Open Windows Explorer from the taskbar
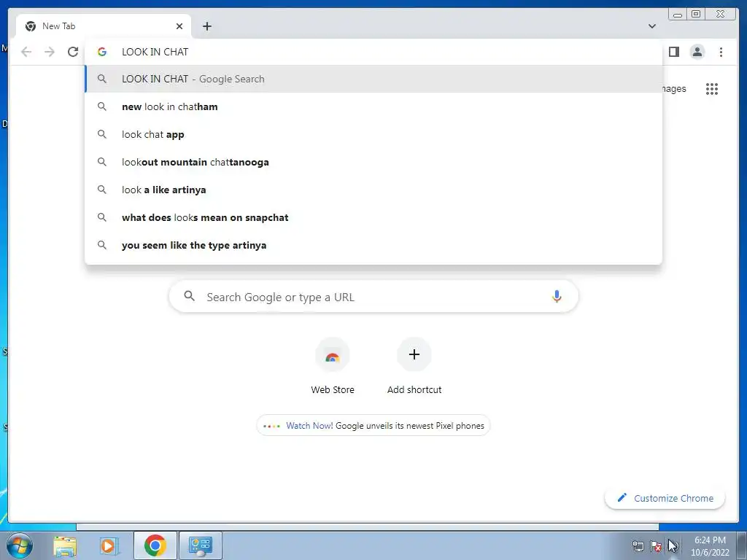The height and width of the screenshot is (560, 747). click(65, 545)
